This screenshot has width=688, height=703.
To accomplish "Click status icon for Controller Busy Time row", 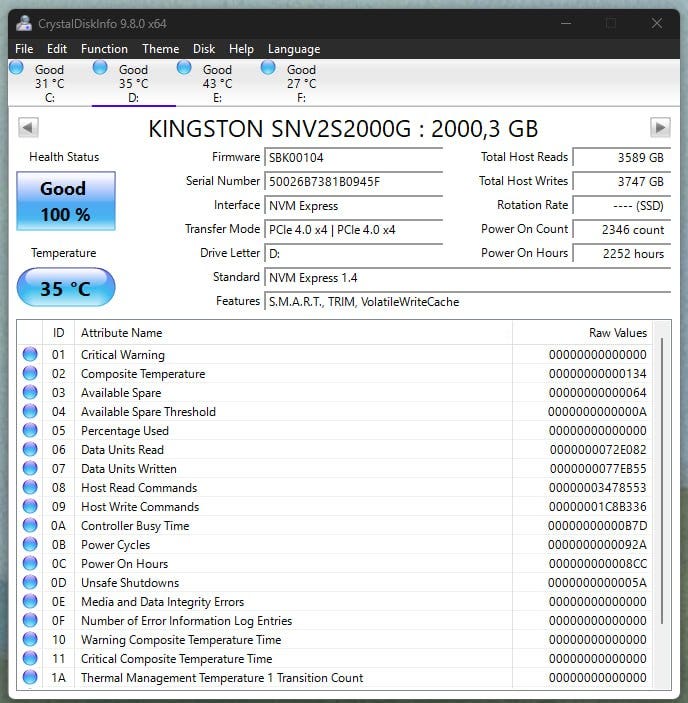I will click(30, 525).
